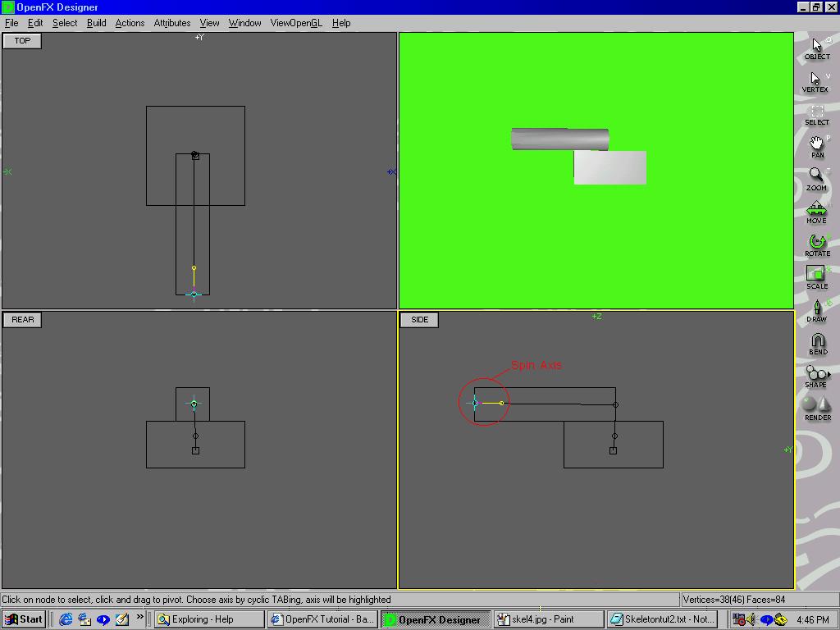Select the Object tool icon
The width and height of the screenshot is (840, 630).
pyautogui.click(x=816, y=48)
